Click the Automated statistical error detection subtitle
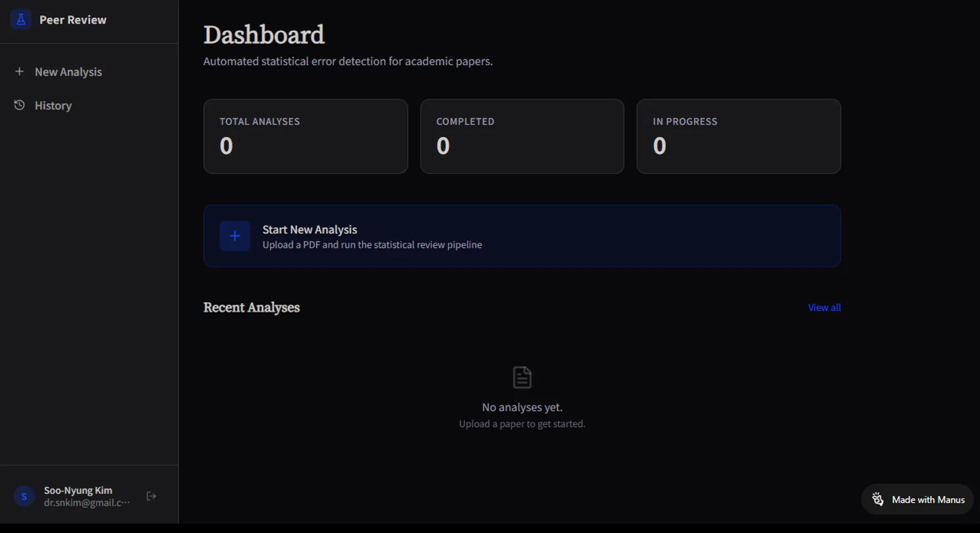This screenshot has height=533, width=980. [348, 61]
